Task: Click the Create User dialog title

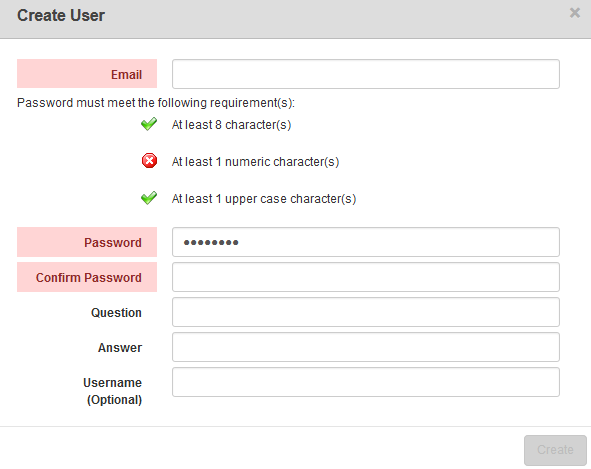Action: pos(61,15)
